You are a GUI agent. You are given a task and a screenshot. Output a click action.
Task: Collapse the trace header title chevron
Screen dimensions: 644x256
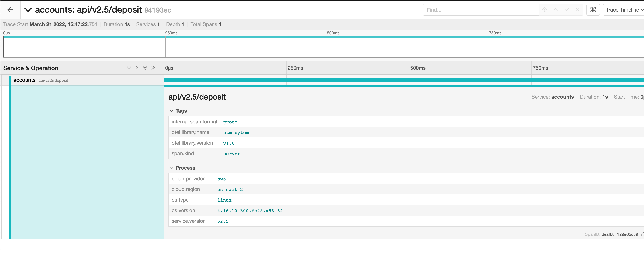pyautogui.click(x=28, y=10)
